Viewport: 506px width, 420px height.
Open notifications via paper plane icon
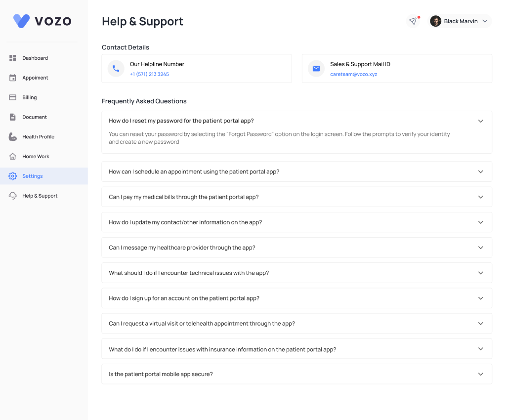pos(413,21)
